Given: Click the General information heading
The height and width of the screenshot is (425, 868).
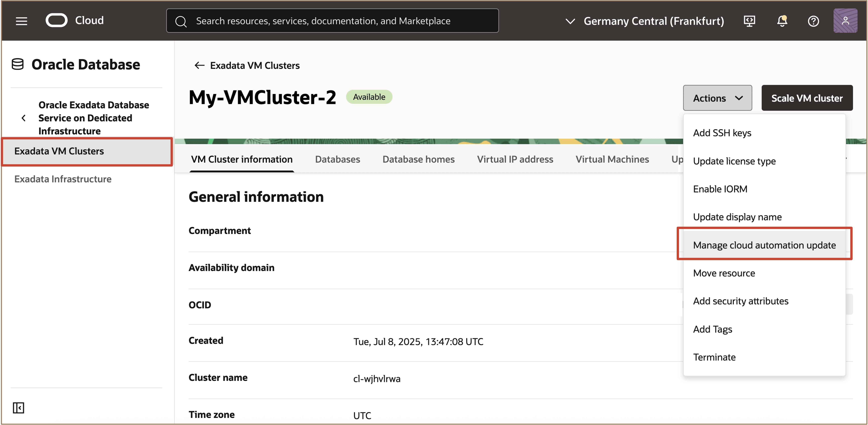Looking at the screenshot, I should (256, 197).
